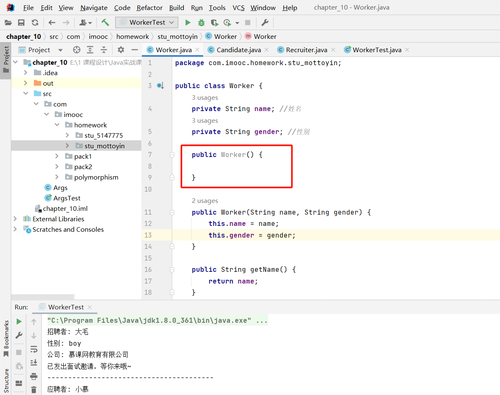Hide the Project panel with minus icon
The width and height of the screenshot is (500, 395).
135,50
